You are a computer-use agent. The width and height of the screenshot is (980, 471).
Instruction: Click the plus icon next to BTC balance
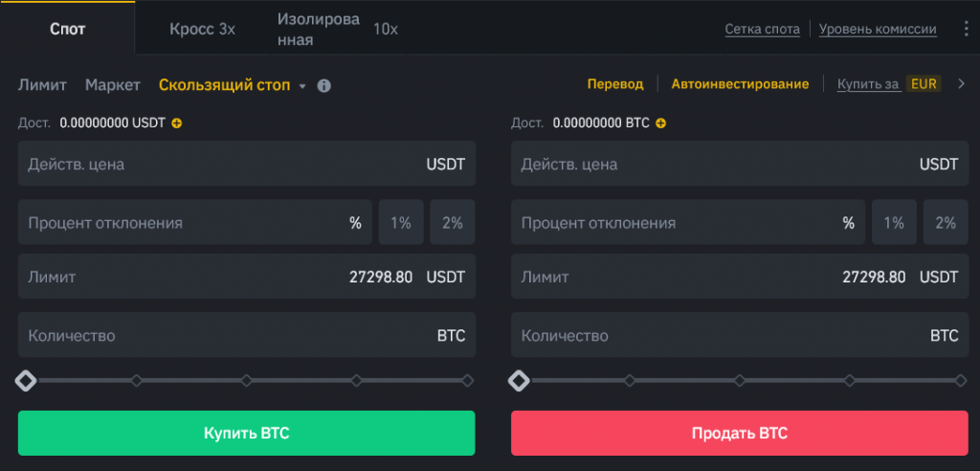(x=661, y=123)
